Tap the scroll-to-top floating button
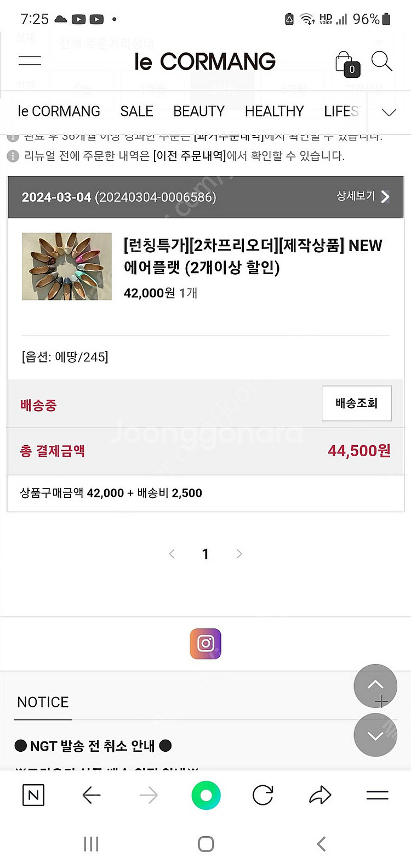Screen dimensions: 411x868 [x=375, y=685]
